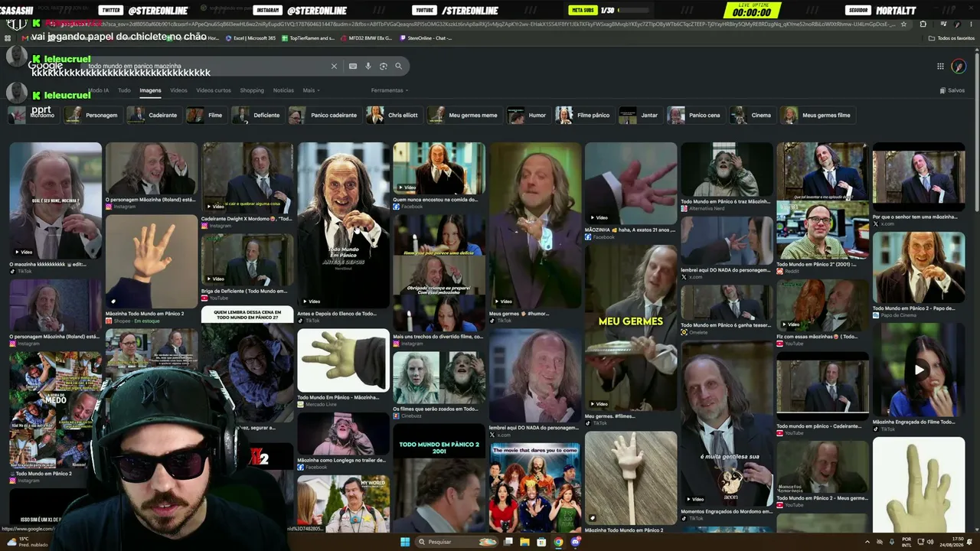The width and height of the screenshot is (980, 551).
Task: Expand the Mais search options dropdown
Action: click(310, 90)
